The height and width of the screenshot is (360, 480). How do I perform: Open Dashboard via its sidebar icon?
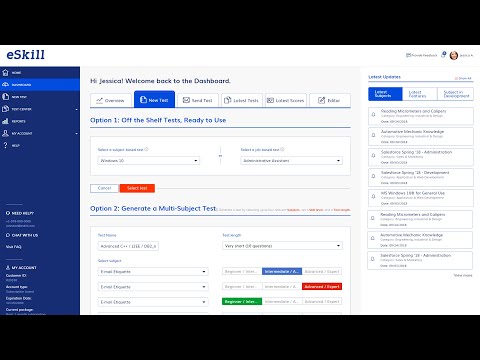coord(5,85)
